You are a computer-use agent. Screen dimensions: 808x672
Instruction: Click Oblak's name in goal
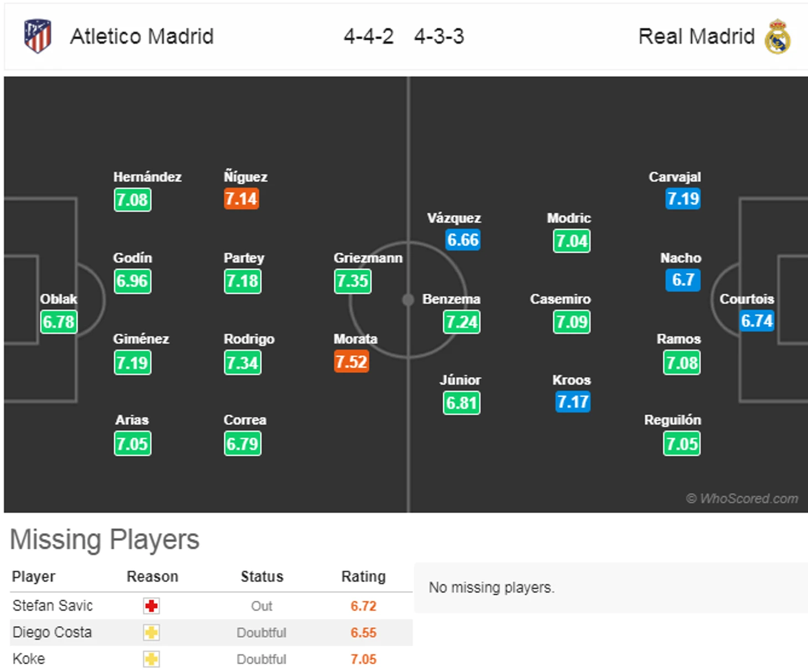tap(58, 299)
